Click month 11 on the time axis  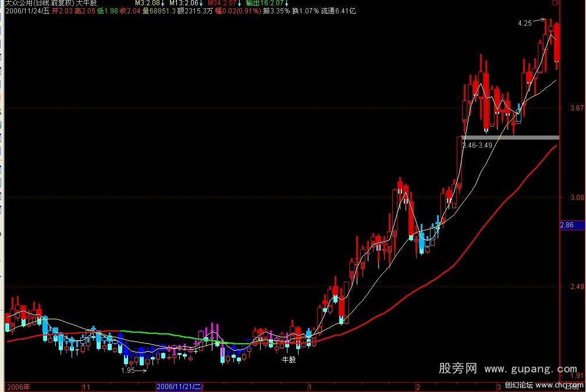(86, 386)
